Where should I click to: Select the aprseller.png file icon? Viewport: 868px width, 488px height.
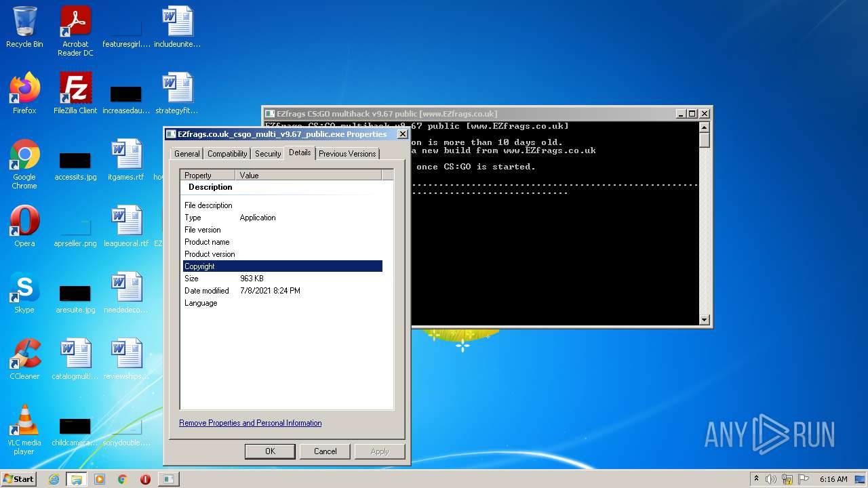(x=75, y=230)
